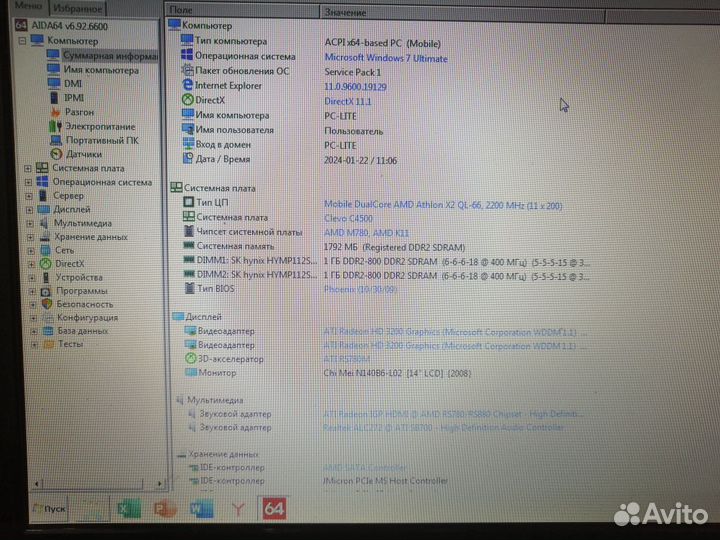The height and width of the screenshot is (540, 720).
Task: Click the IPMI icon in the tree
Action: point(54,97)
